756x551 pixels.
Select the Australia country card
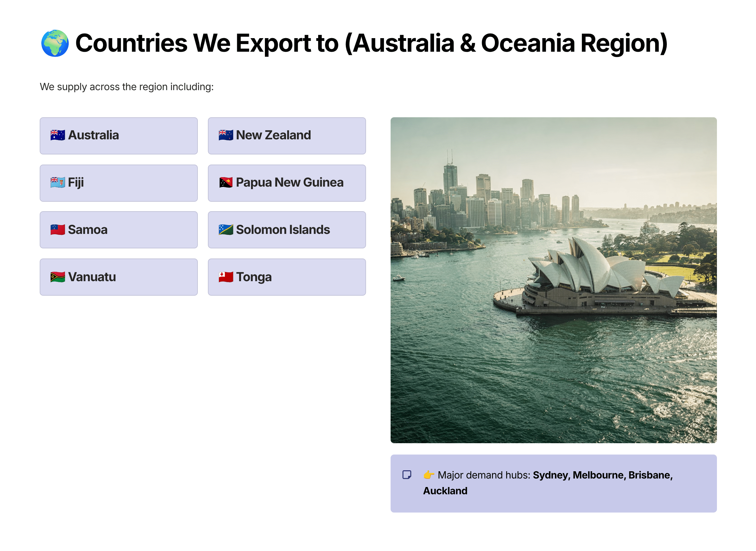[x=119, y=136]
